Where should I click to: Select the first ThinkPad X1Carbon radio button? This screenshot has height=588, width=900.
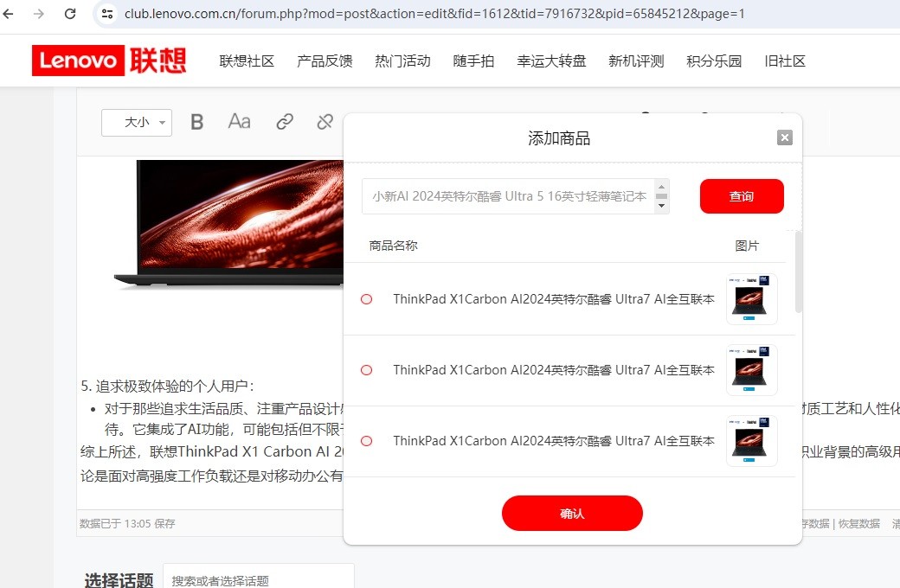click(366, 299)
